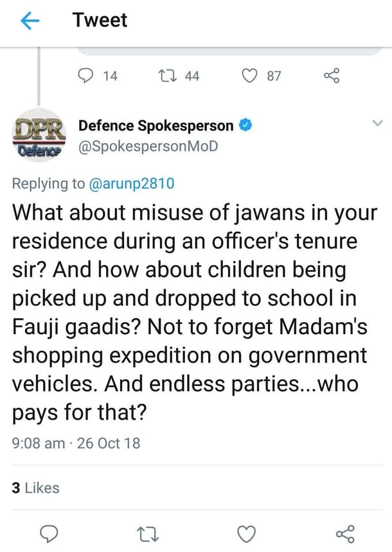Screen dimensions: 392x552
Task: Tap the back arrow
Action: pyautogui.click(x=30, y=21)
